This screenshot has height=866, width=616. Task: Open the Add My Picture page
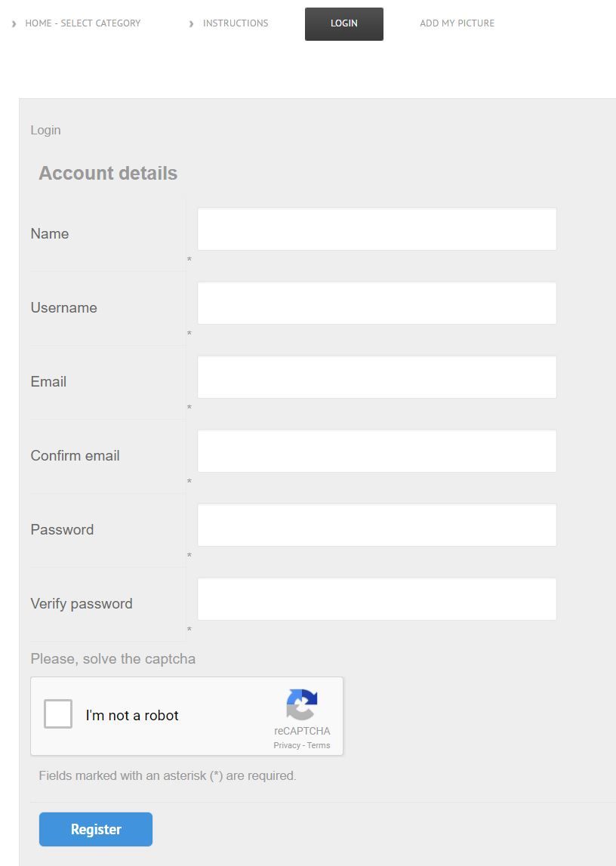coord(457,23)
